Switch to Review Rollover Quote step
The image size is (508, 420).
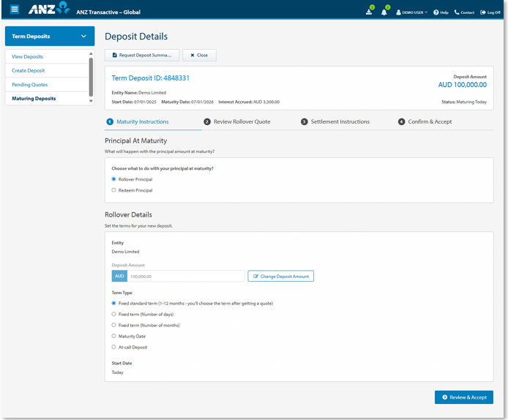pyautogui.click(x=236, y=121)
